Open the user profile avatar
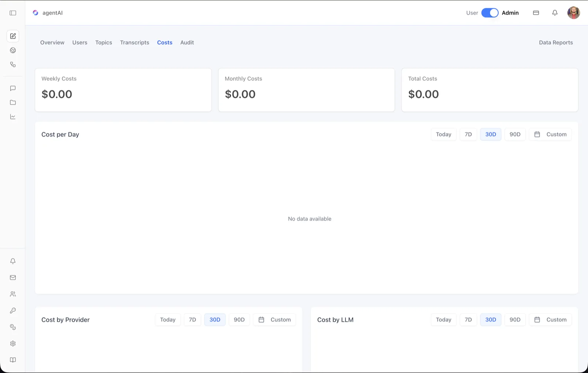Image resolution: width=588 pixels, height=373 pixels. tap(574, 13)
